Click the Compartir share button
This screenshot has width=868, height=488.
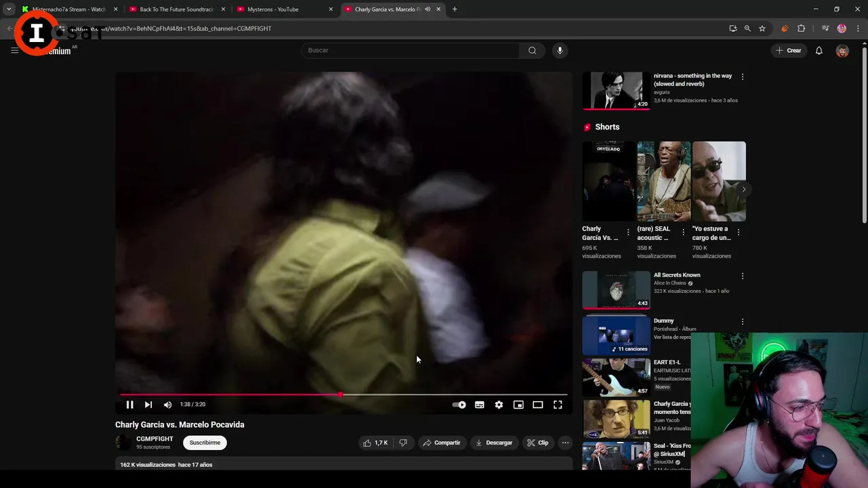441,443
